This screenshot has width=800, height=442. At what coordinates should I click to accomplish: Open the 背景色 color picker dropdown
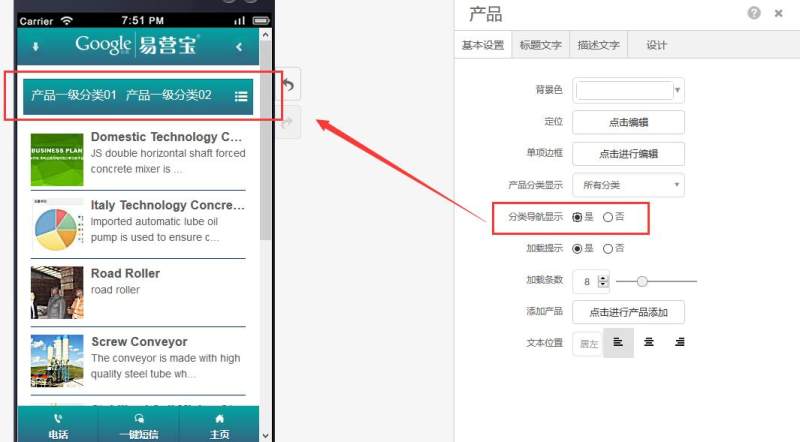(x=677, y=90)
